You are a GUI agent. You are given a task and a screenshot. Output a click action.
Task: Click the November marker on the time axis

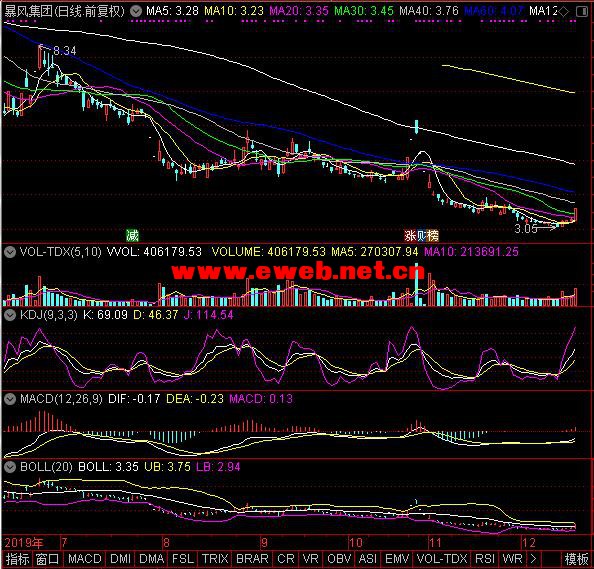click(436, 543)
